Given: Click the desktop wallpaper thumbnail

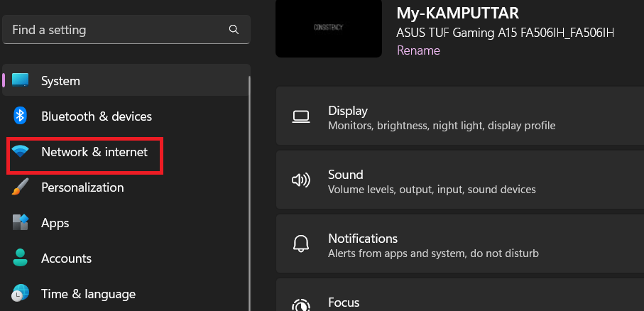Looking at the screenshot, I should (324, 27).
